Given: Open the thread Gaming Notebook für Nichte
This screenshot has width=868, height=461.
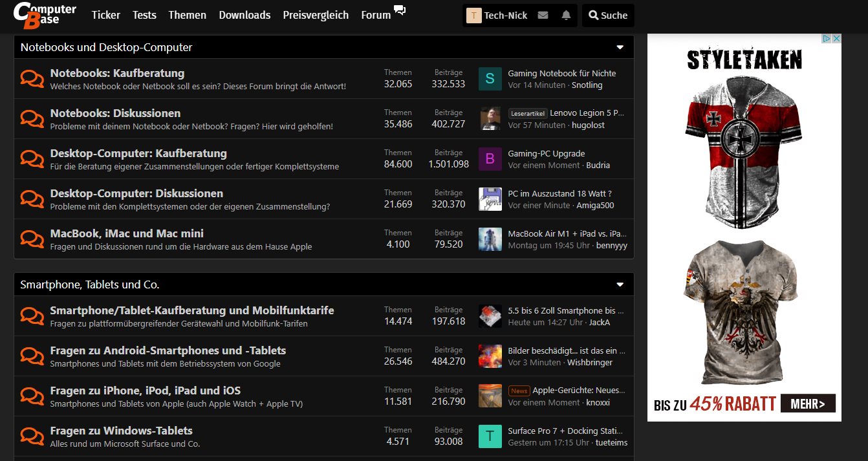Looking at the screenshot, I should (x=562, y=73).
